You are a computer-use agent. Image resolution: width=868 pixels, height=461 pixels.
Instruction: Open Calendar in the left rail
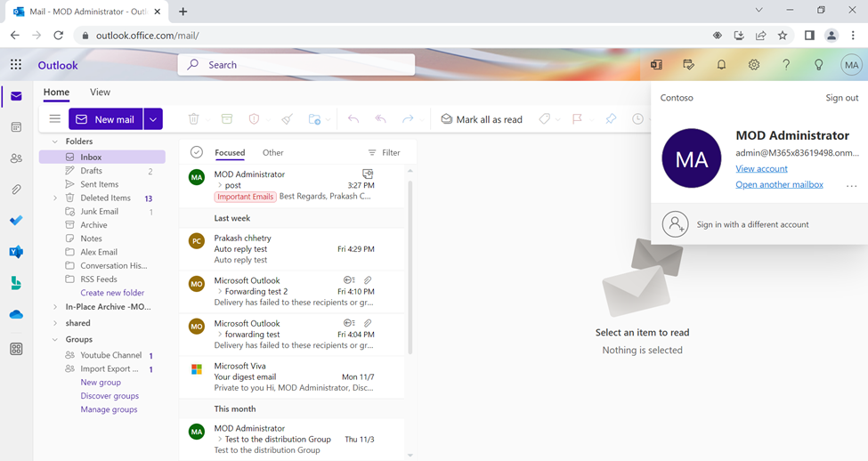pos(16,127)
